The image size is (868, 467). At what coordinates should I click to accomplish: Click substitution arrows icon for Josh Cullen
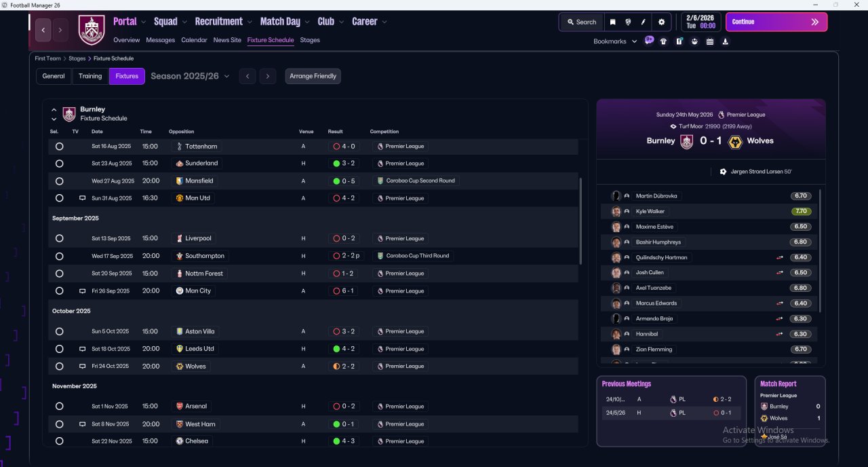point(780,272)
